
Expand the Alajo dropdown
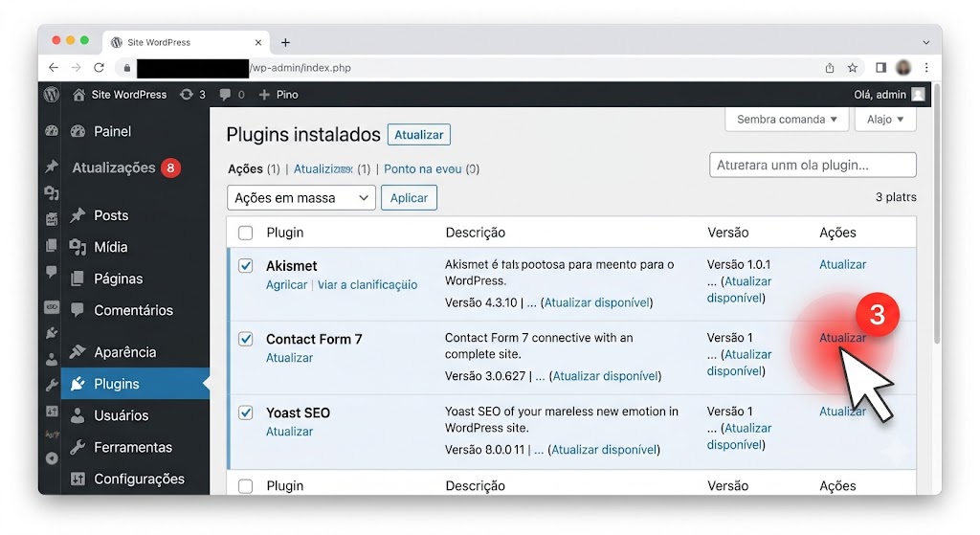pyautogui.click(x=885, y=119)
